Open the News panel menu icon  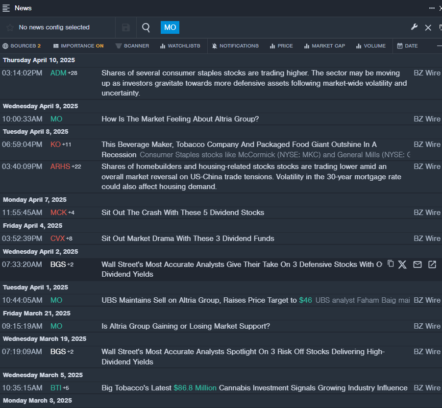point(6,8)
